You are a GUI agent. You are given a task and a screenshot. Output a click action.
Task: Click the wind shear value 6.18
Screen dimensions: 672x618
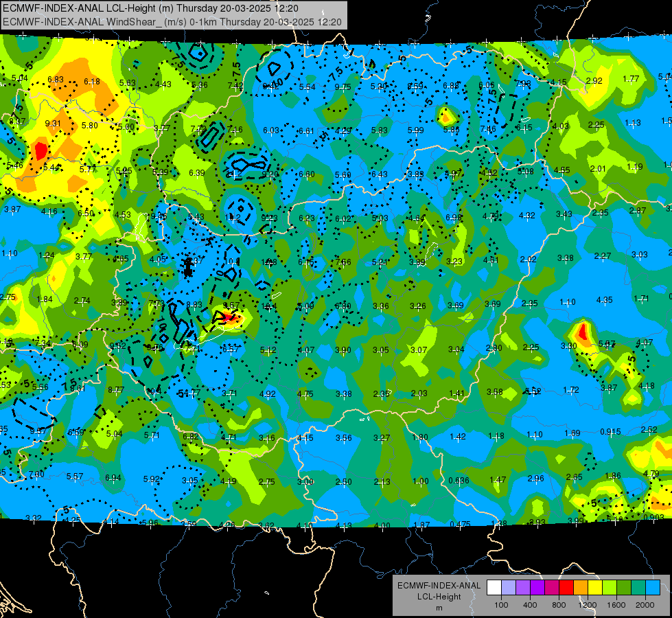(92, 82)
